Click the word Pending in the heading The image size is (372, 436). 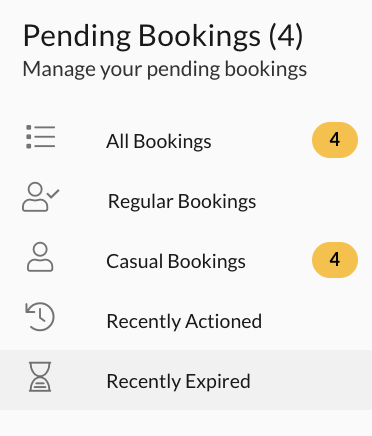coord(77,37)
